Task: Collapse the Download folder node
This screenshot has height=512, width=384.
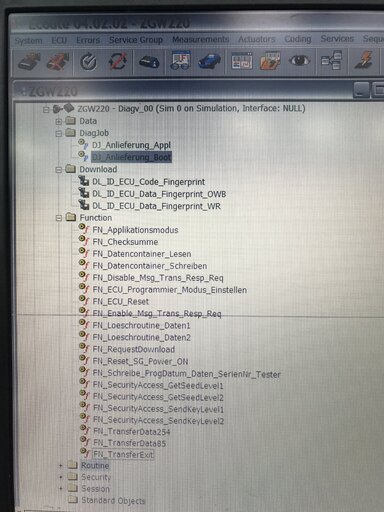Action: (x=59, y=170)
